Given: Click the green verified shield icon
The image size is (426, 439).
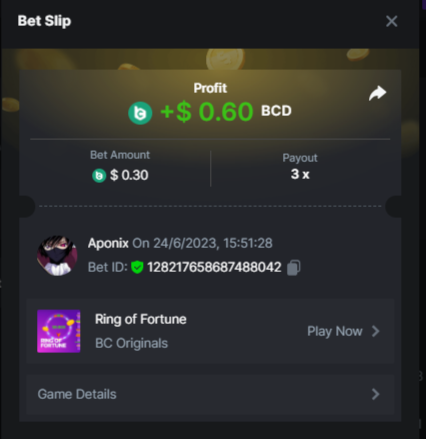Looking at the screenshot, I should [137, 267].
